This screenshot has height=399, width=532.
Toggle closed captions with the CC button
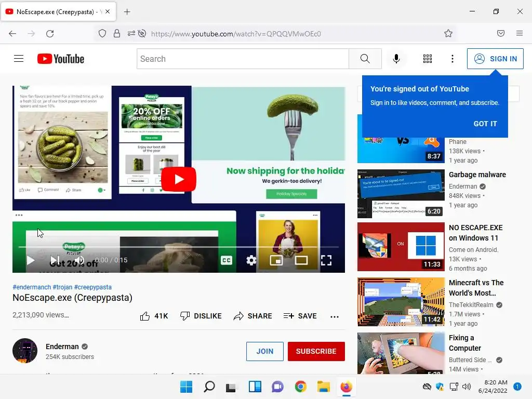[x=227, y=260]
